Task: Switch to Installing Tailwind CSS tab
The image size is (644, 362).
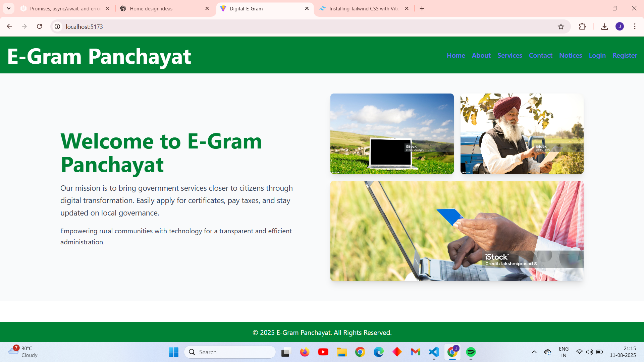Action: coord(364,8)
